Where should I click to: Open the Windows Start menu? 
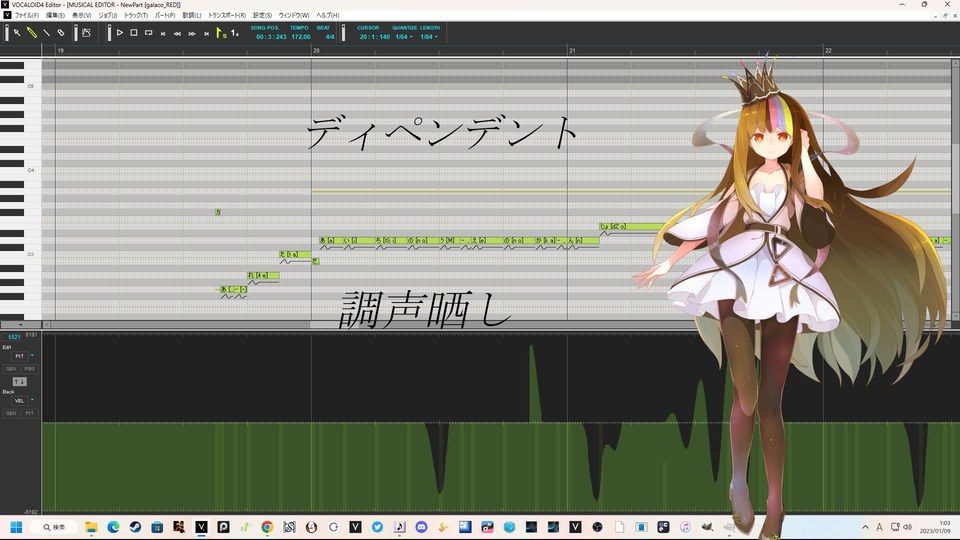pyautogui.click(x=16, y=527)
